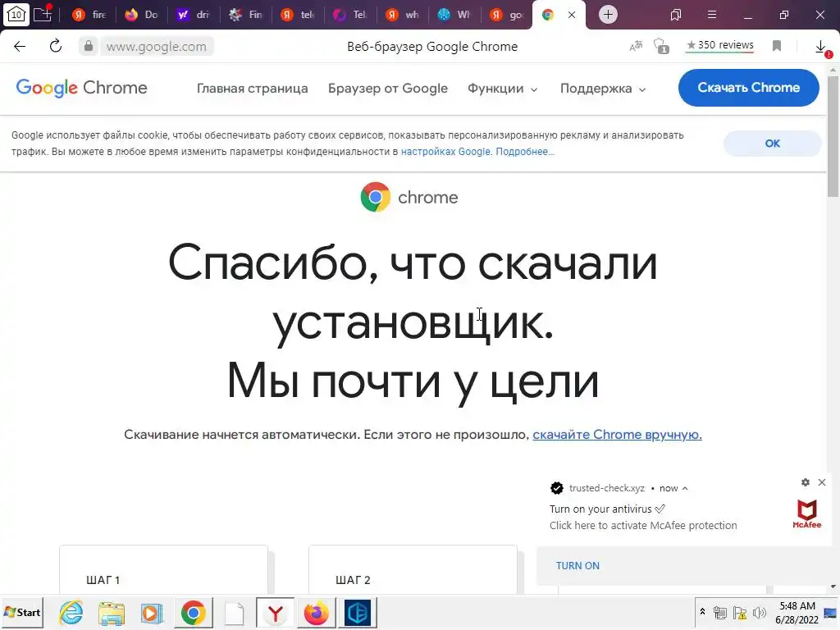Switch to the Firefox 'Do' tab

click(x=141, y=15)
